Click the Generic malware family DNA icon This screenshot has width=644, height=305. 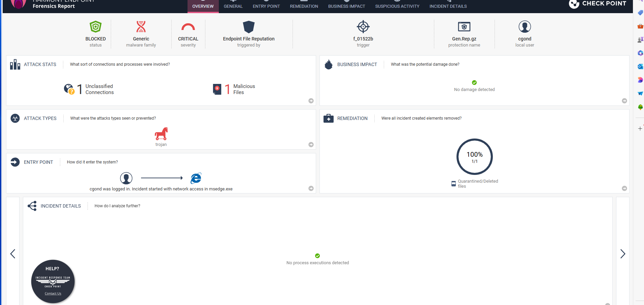(141, 27)
